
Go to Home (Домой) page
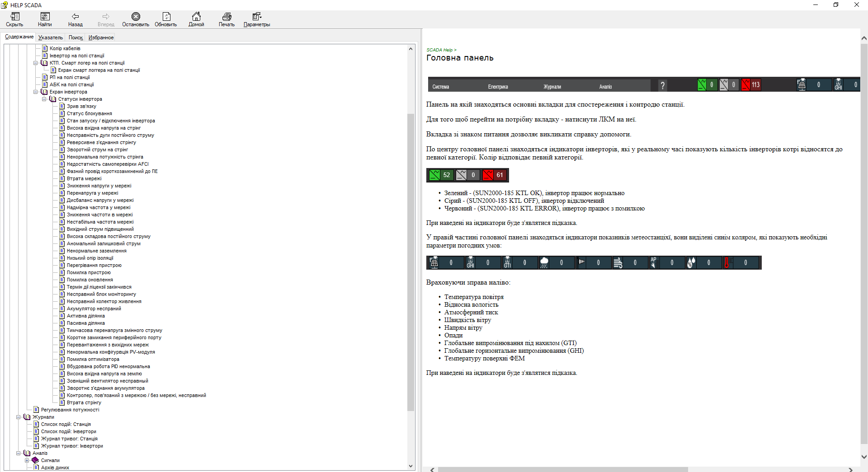click(x=196, y=19)
